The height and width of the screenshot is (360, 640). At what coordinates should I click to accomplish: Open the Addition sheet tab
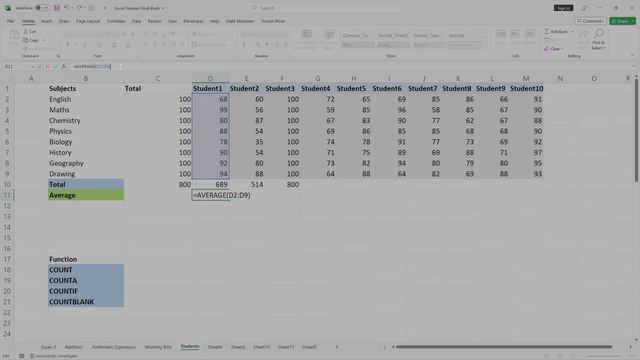point(74,347)
